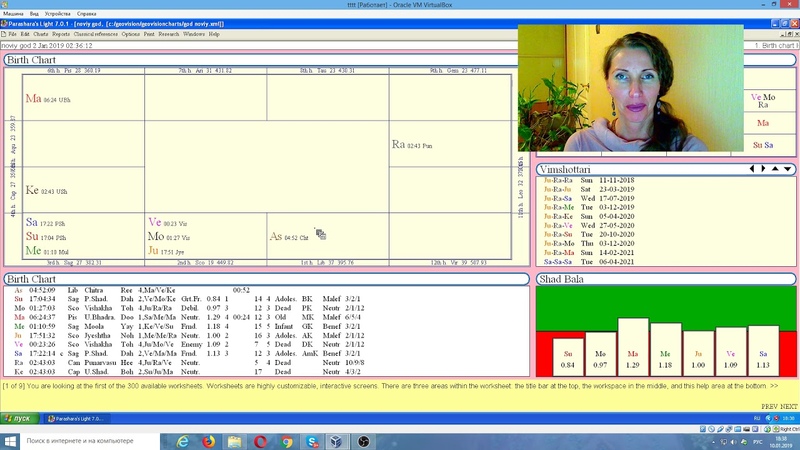
Task: Switch to VirtualBox on host taskbar
Action: (x=337, y=441)
